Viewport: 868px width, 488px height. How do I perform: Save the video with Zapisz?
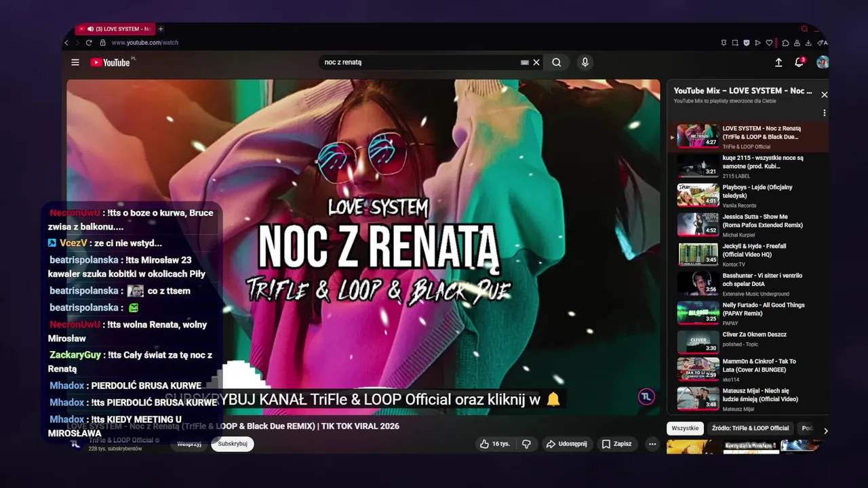point(616,444)
